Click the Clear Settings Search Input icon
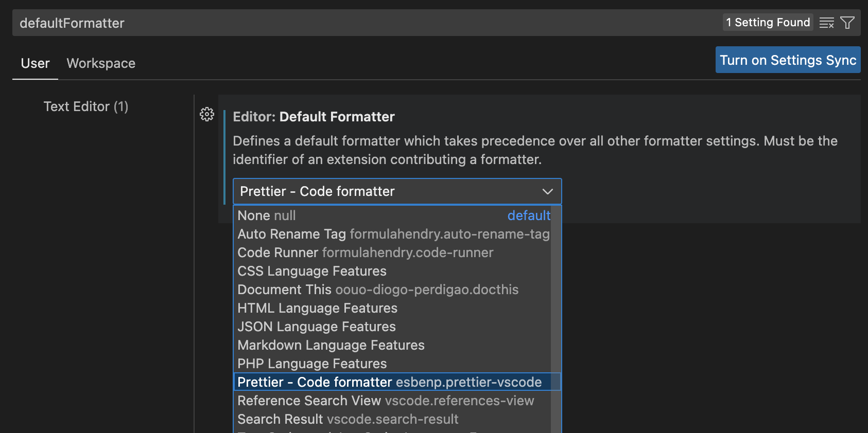 [x=826, y=23]
